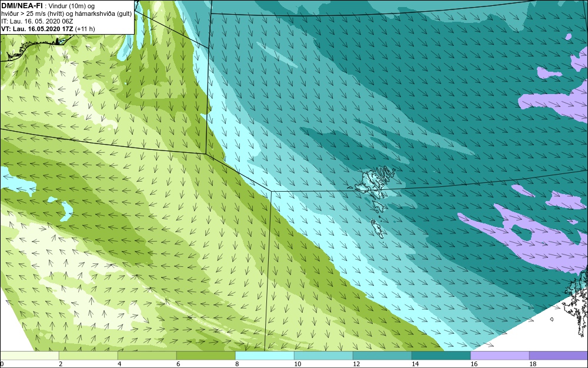Click the legend scale label 12

(356, 364)
